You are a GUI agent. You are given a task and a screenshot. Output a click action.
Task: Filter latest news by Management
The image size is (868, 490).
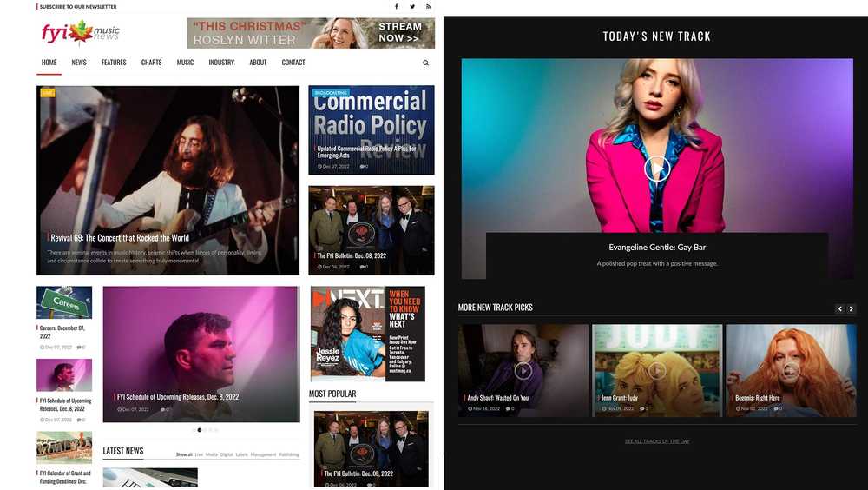(264, 454)
